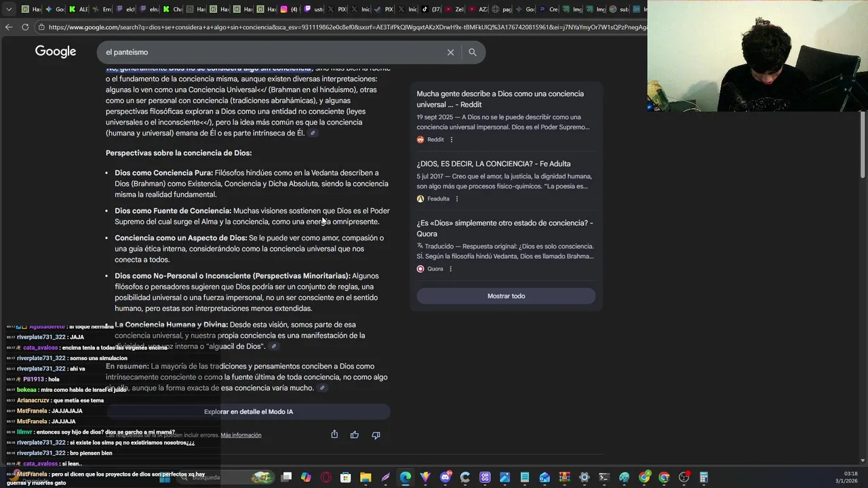Click the Reddit source favicon

coord(420,140)
